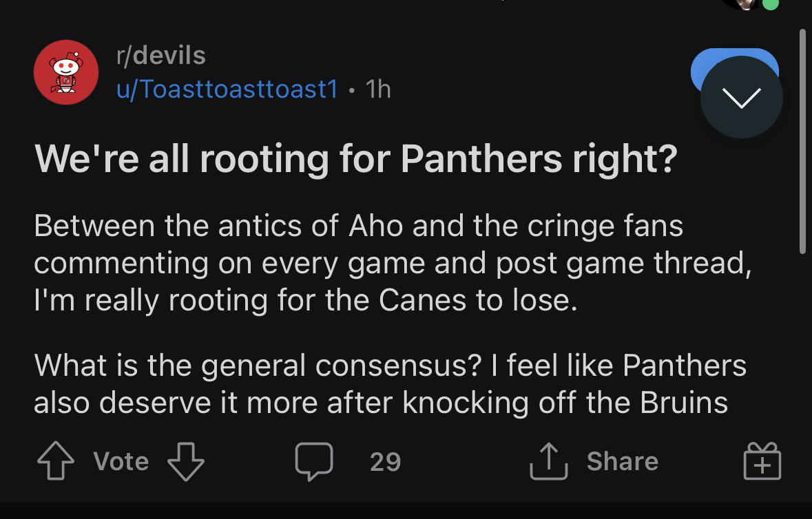The width and height of the screenshot is (812, 519).
Task: Downvote the Panthers post
Action: coord(186,461)
